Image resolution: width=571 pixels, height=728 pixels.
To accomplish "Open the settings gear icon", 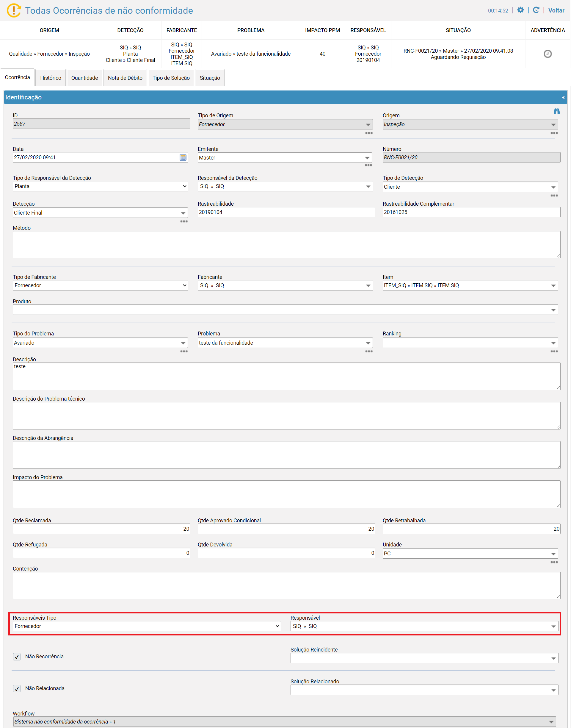I will [520, 10].
